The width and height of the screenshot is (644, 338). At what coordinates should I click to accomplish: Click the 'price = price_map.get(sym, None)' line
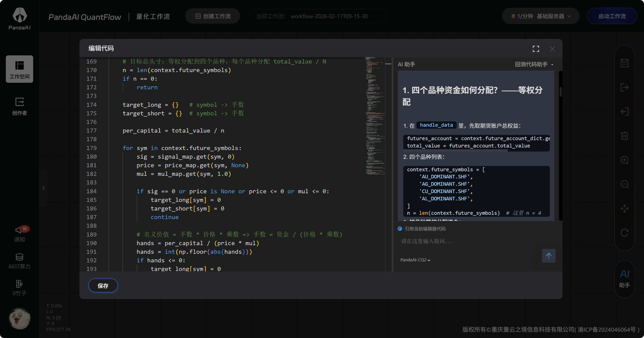(192, 165)
